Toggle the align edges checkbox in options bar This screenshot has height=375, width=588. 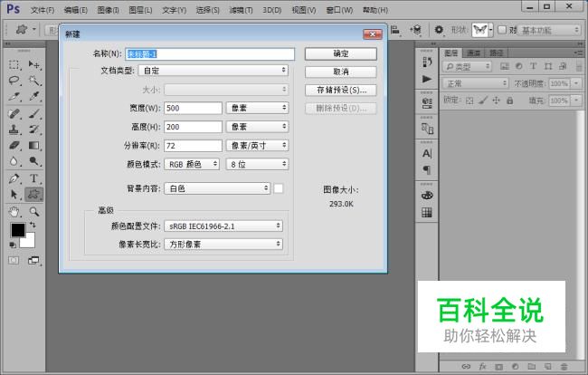(x=502, y=30)
